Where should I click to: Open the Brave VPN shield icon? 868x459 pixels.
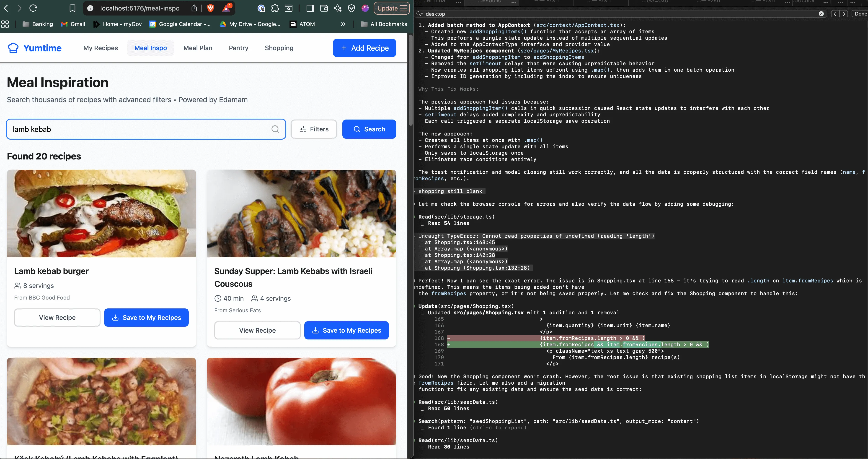tap(351, 8)
